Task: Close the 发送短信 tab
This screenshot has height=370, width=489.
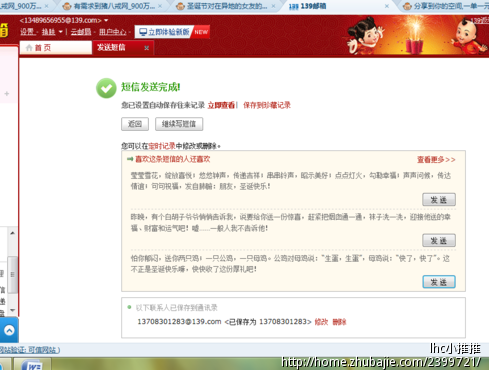Action: (x=146, y=48)
